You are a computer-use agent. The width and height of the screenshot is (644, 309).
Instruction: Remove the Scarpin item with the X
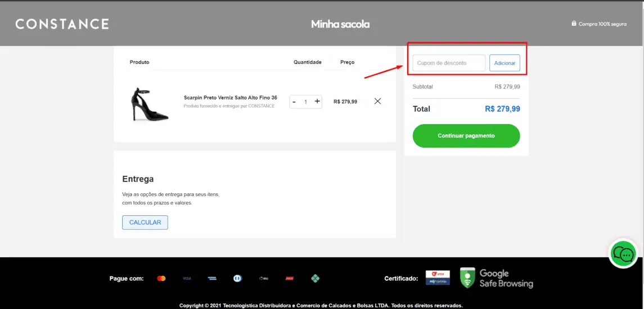tap(378, 101)
